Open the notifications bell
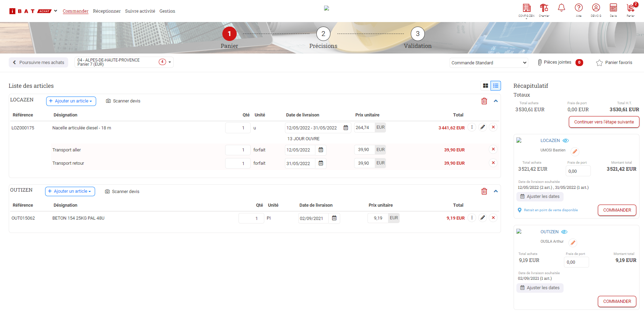The height and width of the screenshot is (313, 644). pos(561,8)
